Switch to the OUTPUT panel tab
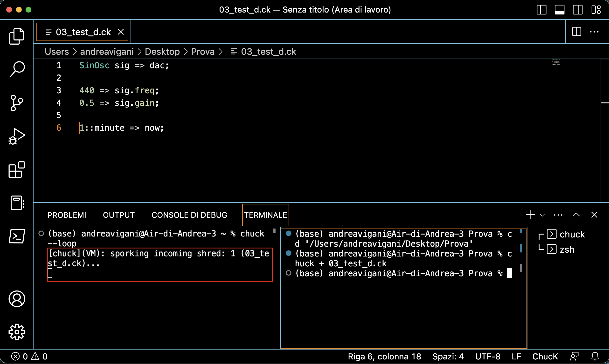 pos(119,215)
